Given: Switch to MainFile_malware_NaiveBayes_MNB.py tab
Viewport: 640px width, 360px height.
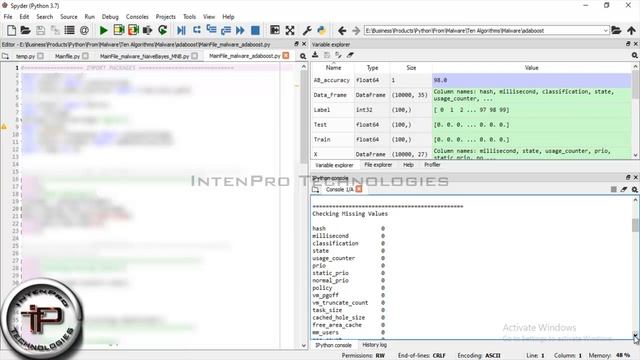Looking at the screenshot, I should pyautogui.click(x=144, y=56).
